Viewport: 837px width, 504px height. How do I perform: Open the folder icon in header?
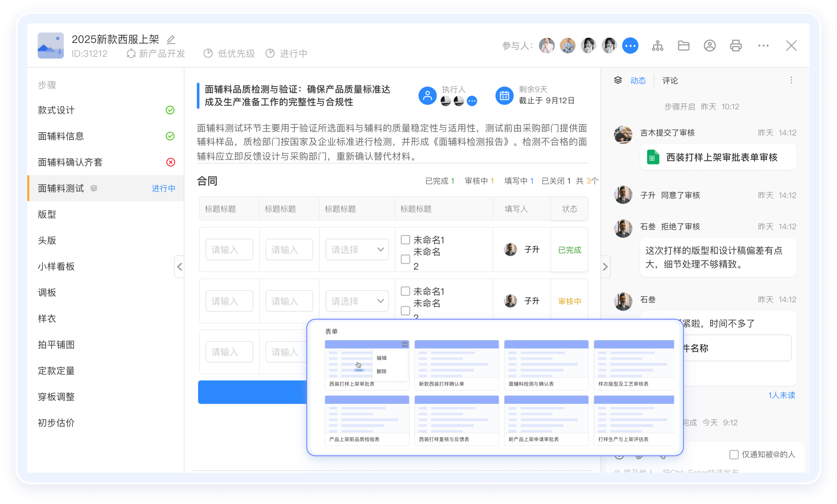[683, 45]
